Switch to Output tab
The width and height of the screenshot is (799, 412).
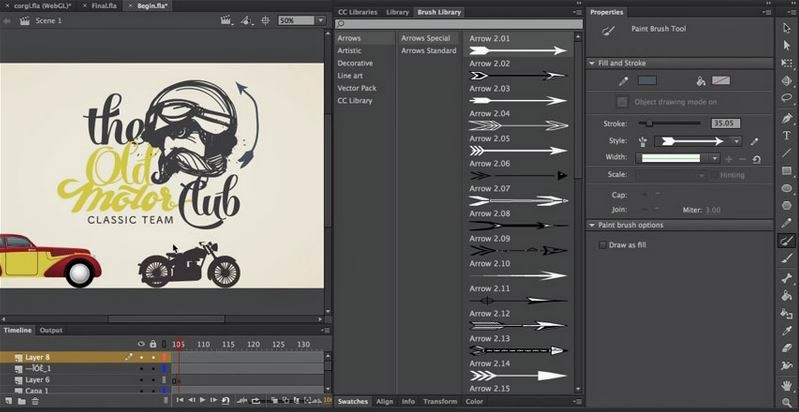point(51,331)
